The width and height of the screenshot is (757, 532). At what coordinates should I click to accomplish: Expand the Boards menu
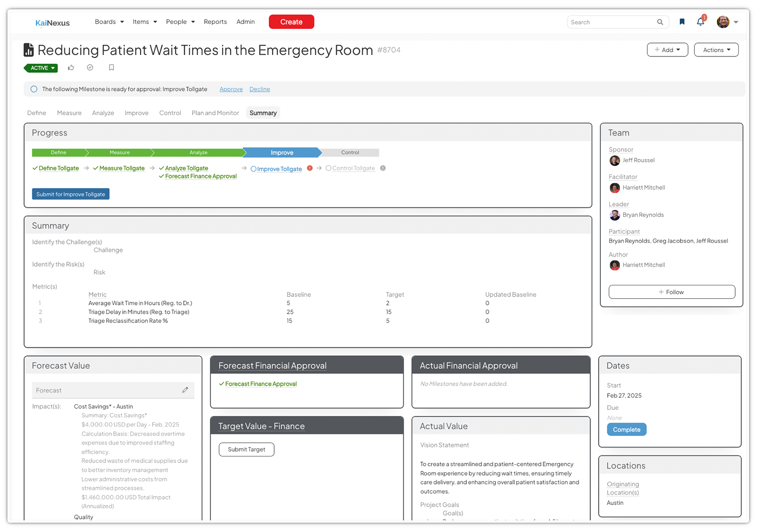click(109, 22)
